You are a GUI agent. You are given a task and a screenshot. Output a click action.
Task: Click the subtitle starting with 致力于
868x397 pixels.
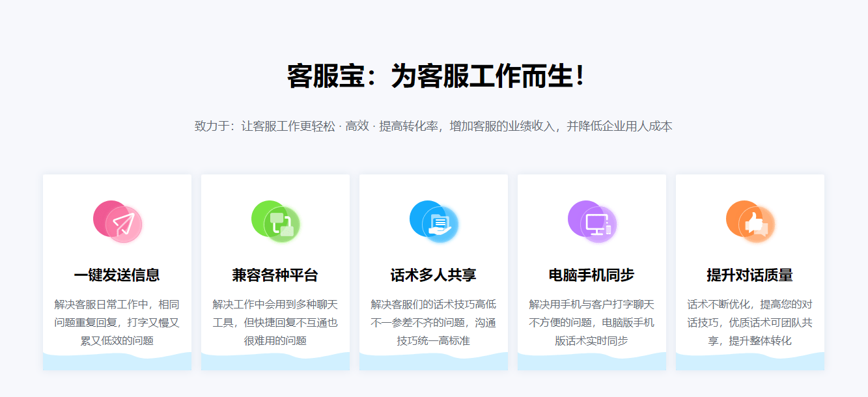pyautogui.click(x=434, y=126)
